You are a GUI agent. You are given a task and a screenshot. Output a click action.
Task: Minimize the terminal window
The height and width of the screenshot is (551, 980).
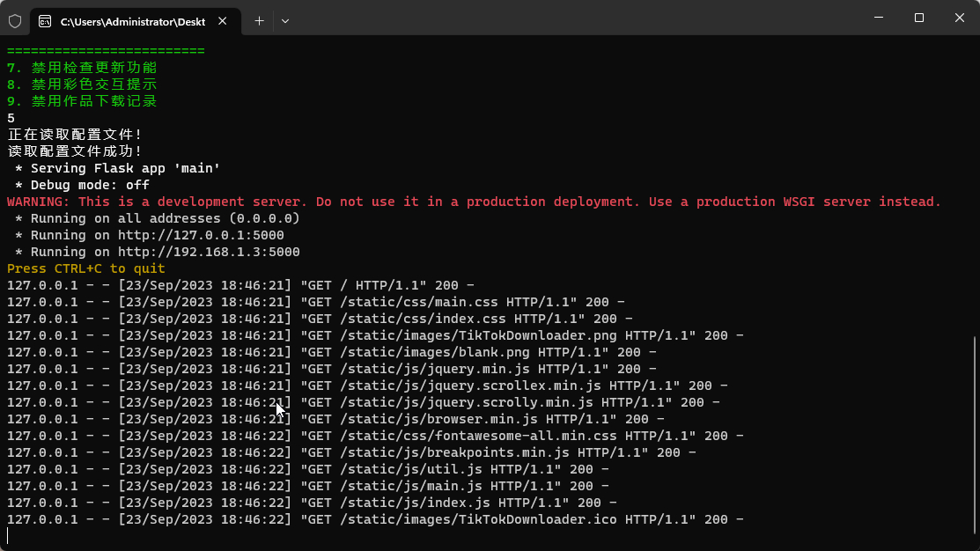(x=879, y=18)
